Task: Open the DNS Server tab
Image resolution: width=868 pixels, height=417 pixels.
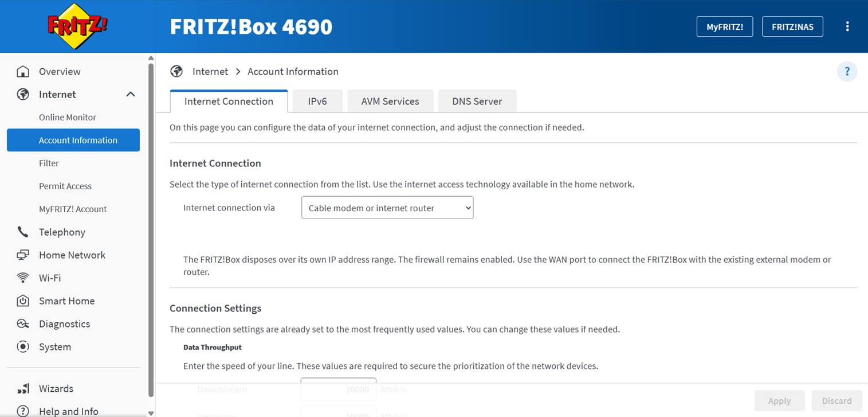Action: (x=477, y=102)
